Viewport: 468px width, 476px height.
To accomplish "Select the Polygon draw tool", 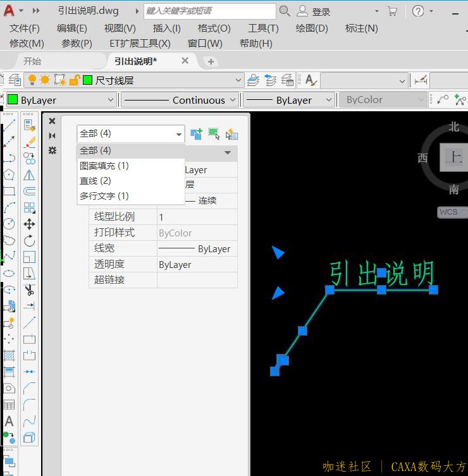I will coord(9,174).
